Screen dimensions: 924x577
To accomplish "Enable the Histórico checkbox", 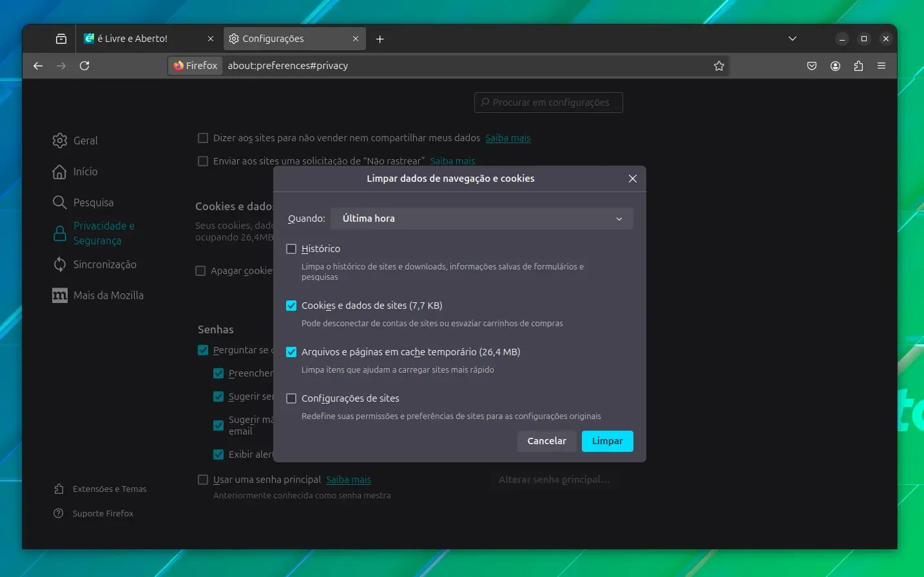I will pyautogui.click(x=291, y=249).
